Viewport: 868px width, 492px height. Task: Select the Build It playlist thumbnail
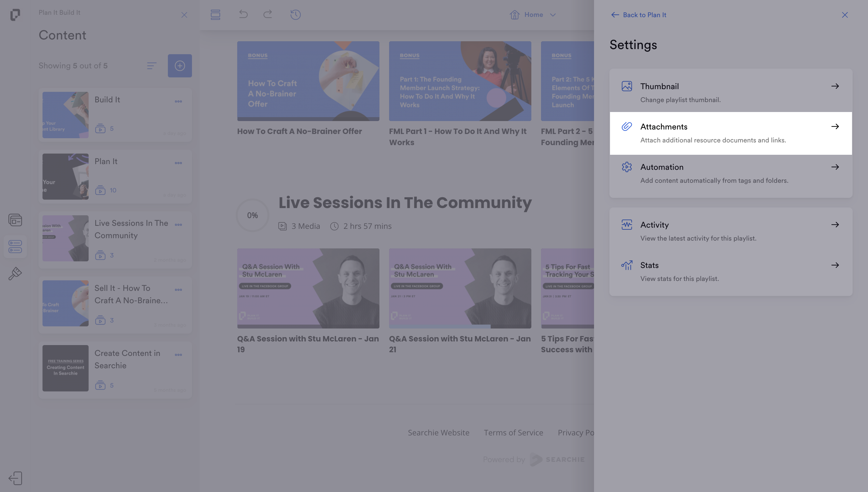coord(66,115)
